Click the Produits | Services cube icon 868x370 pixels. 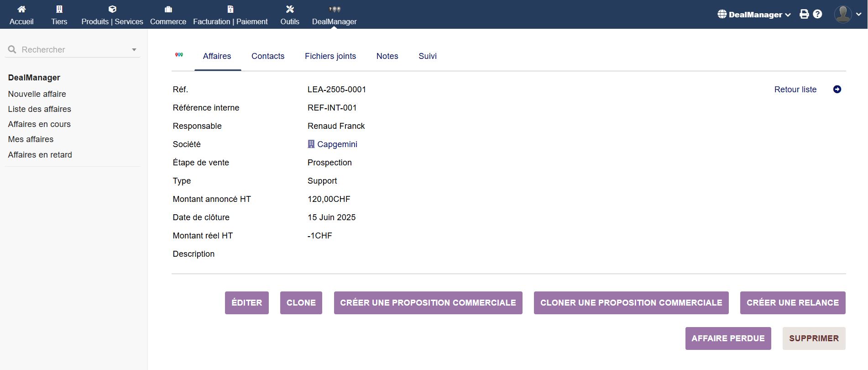pyautogui.click(x=112, y=9)
